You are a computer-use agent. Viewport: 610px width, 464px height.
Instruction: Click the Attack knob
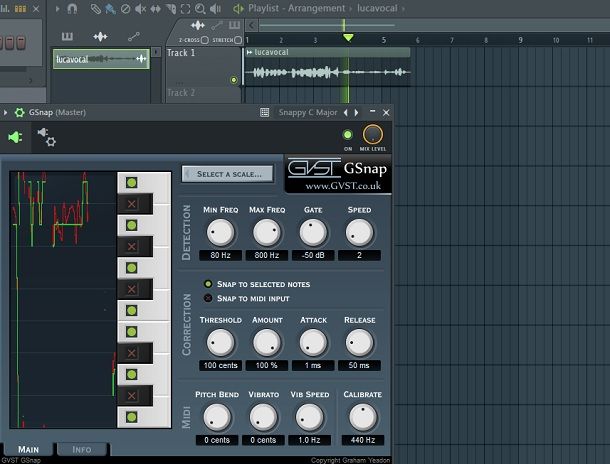coord(313,343)
